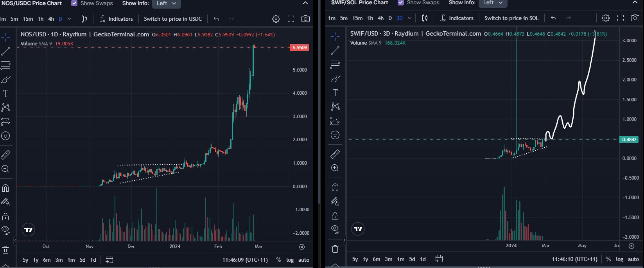Click Switch to price in USDC
The height and width of the screenshot is (268, 644).
click(173, 19)
